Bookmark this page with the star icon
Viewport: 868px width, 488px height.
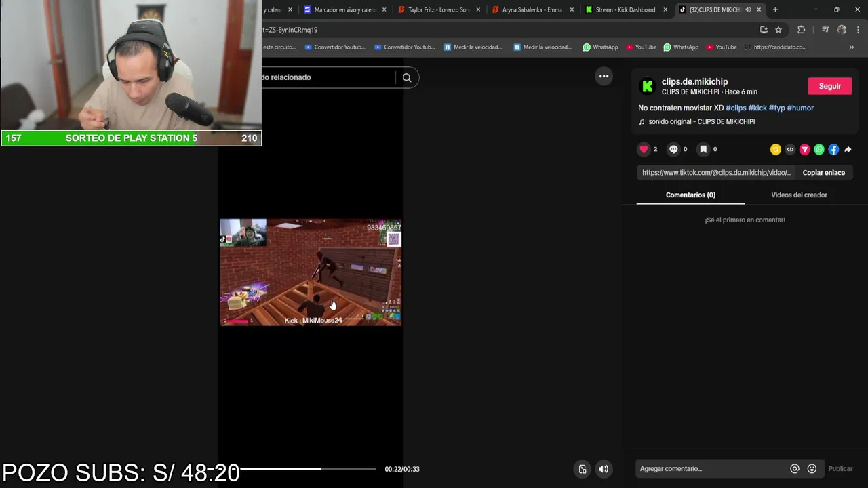778,30
